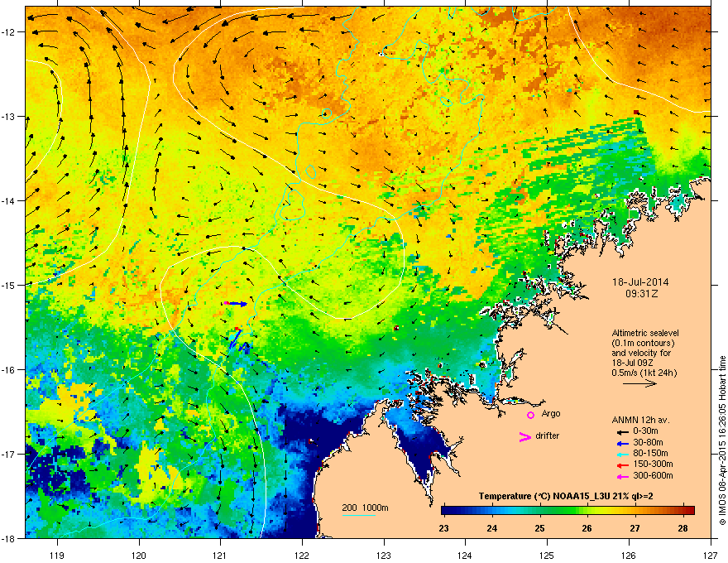Click the magenta drifter chevron symbol in legend

click(x=524, y=436)
